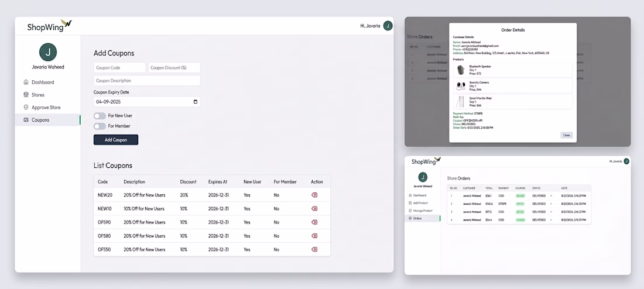Screen dimensions: 644x289
Task: Close the Order Details dialog
Action: [x=566, y=135]
